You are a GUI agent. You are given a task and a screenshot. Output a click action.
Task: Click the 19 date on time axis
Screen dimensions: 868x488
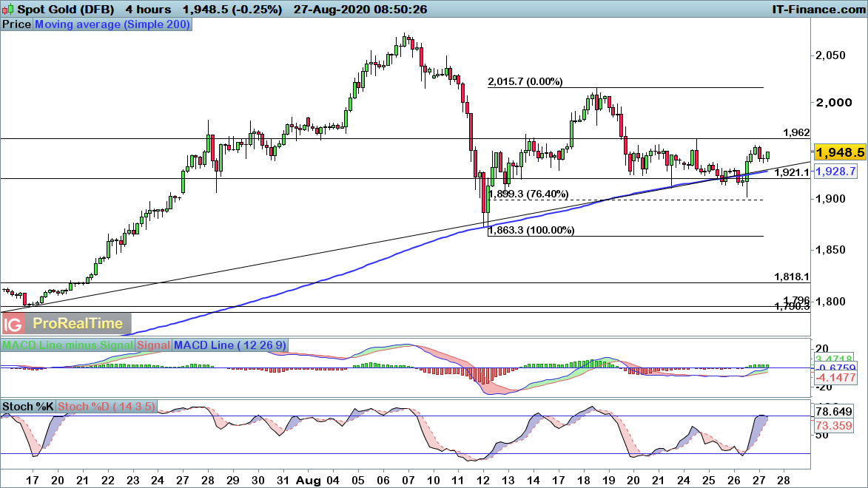coord(608,481)
